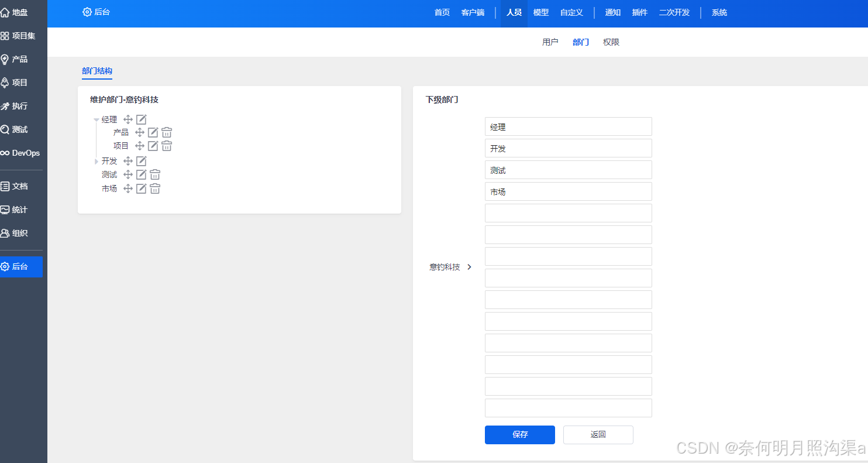Click the last empty input above 保存

tap(569, 408)
